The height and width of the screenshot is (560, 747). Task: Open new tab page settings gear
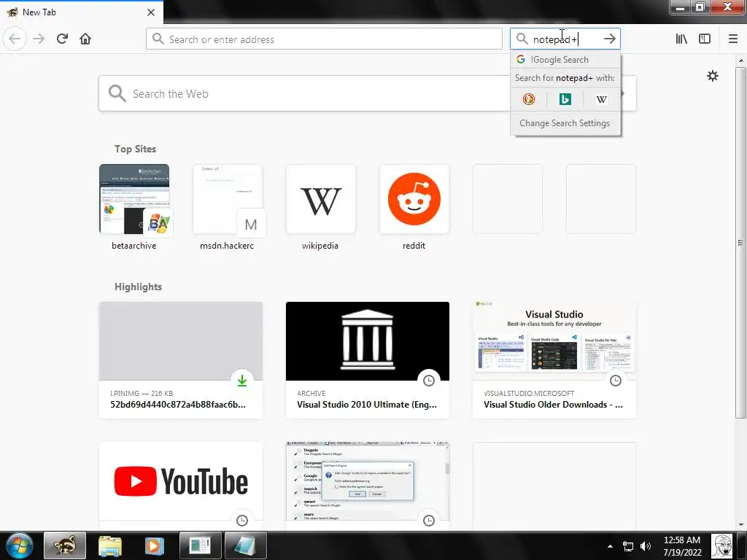point(712,76)
